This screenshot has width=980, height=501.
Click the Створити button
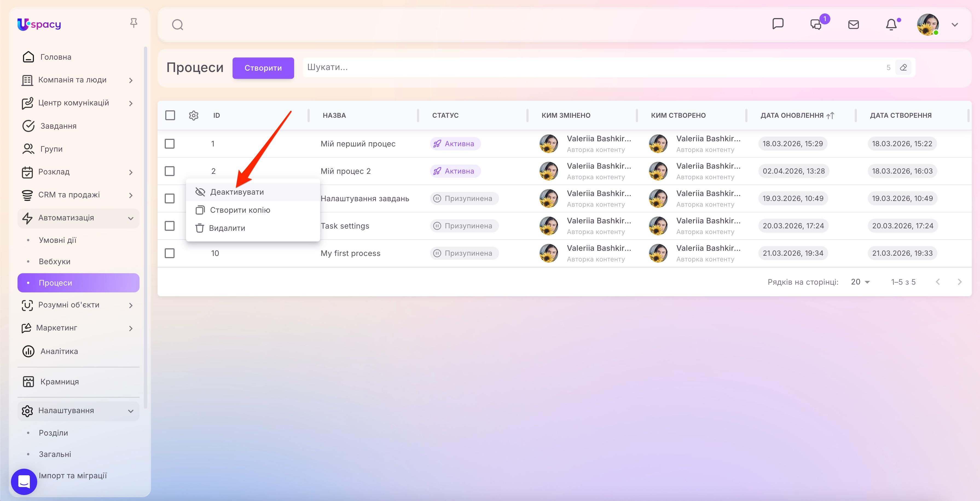[x=263, y=68]
